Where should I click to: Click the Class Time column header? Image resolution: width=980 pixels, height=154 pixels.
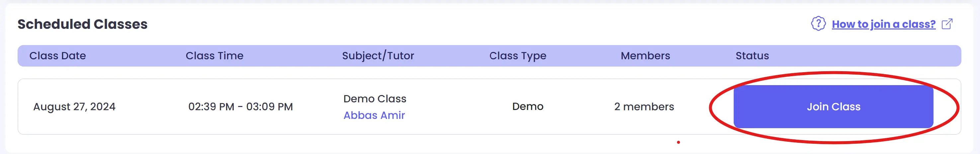(214, 56)
